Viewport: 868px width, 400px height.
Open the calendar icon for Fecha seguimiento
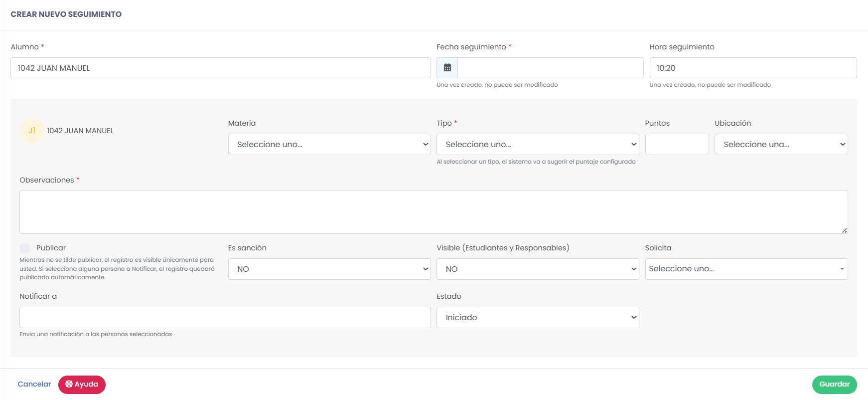(x=447, y=68)
